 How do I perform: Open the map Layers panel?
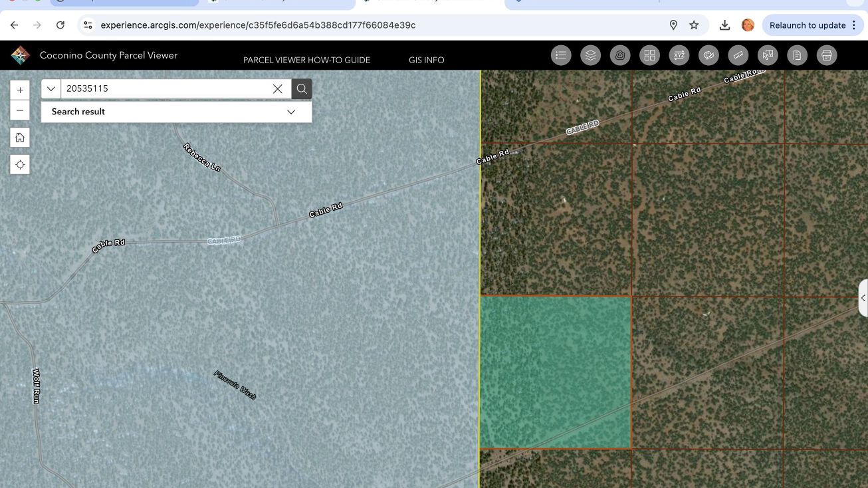(x=590, y=56)
